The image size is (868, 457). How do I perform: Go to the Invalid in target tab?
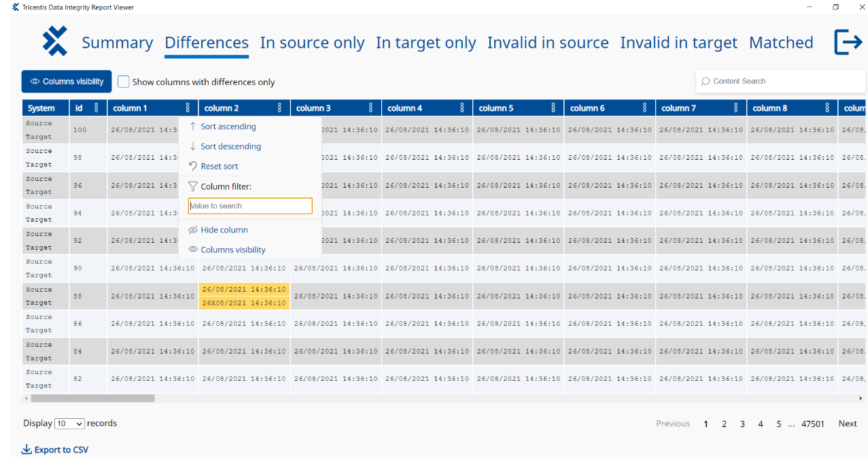679,42
